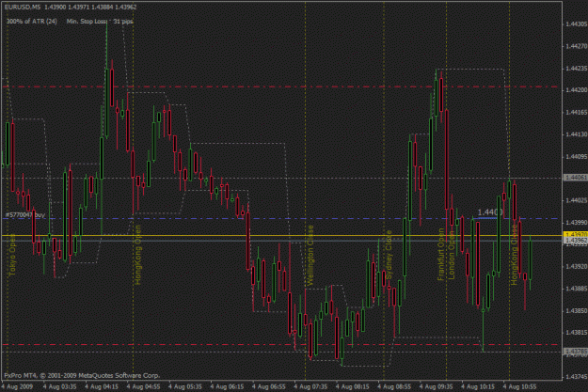Click the "4 Aug 04:15" time label

click(x=102, y=386)
